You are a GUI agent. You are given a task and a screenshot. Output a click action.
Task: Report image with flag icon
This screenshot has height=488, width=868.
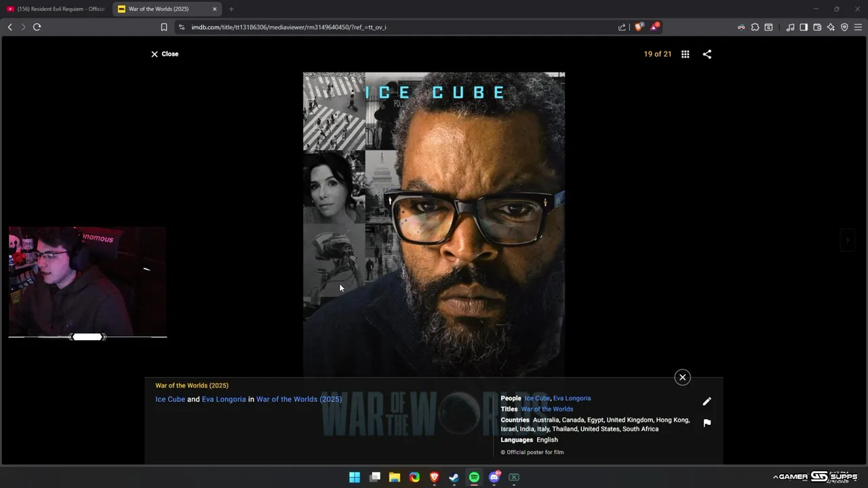point(707,423)
